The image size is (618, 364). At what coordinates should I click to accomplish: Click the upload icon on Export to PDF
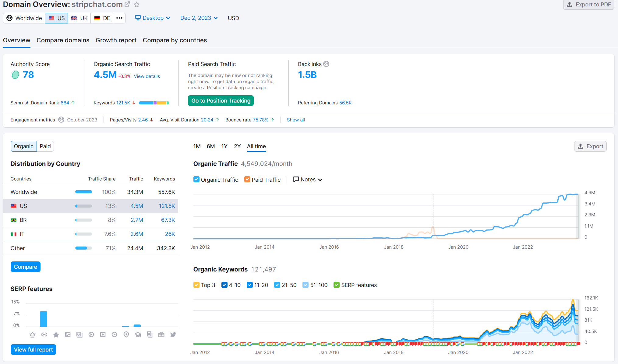coord(570,5)
